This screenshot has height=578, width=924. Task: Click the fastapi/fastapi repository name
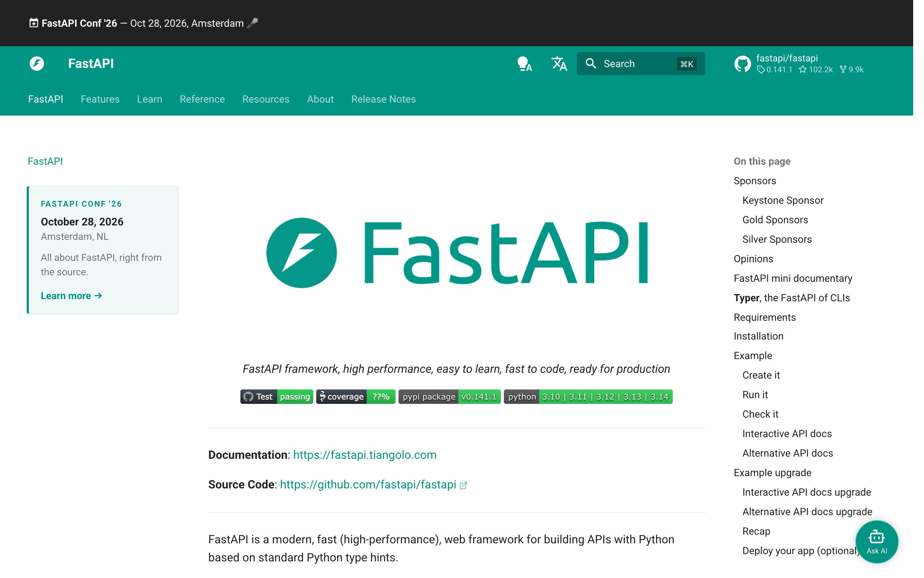[787, 58]
